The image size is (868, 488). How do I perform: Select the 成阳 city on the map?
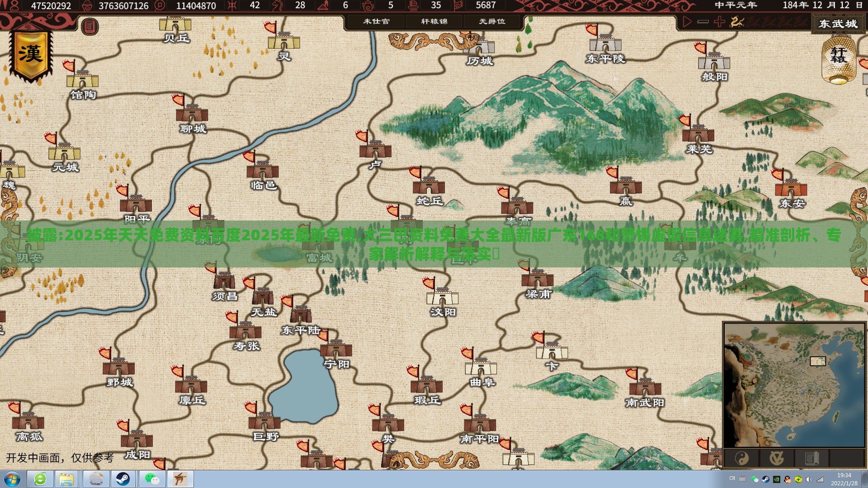click(137, 438)
